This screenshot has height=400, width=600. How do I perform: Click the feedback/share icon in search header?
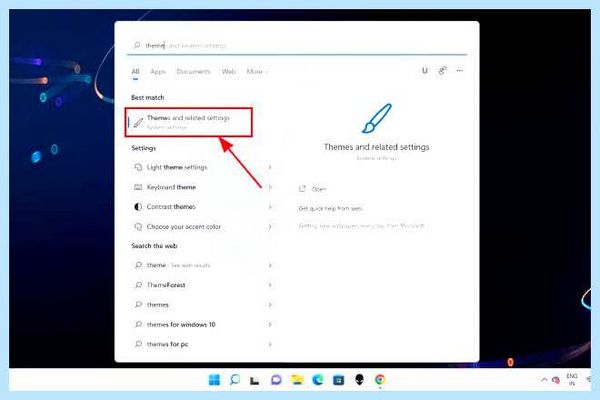point(442,70)
